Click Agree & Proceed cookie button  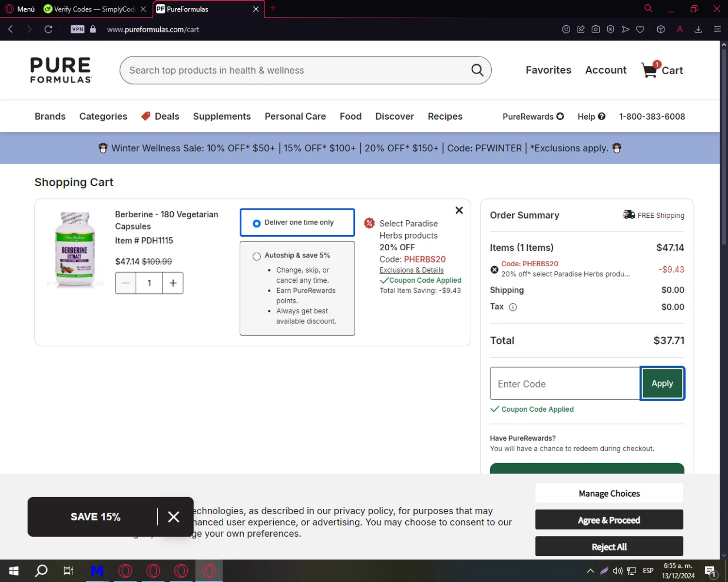pyautogui.click(x=609, y=520)
